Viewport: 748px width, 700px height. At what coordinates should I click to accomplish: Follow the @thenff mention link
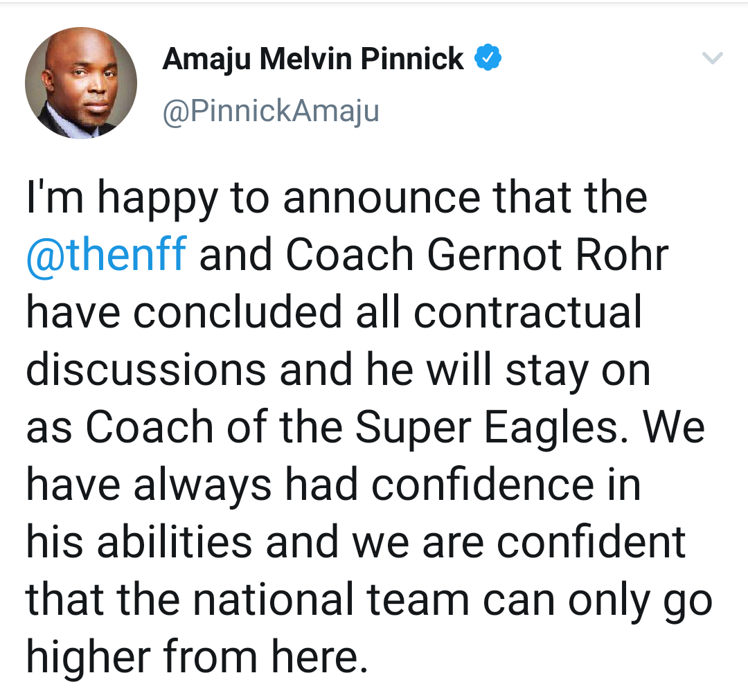[106, 255]
